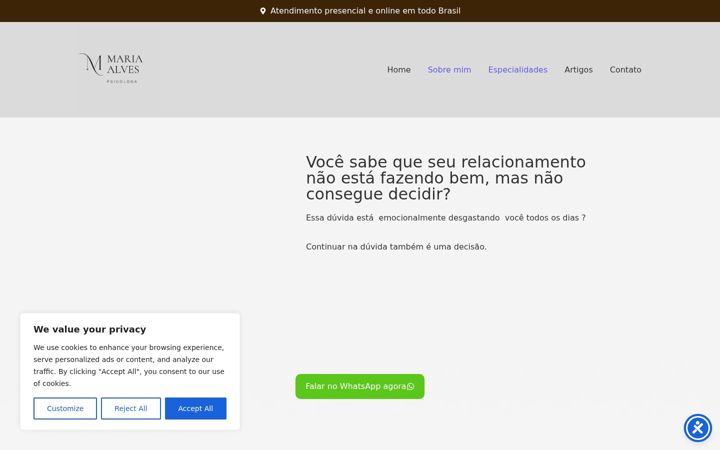This screenshot has height=450, width=720.
Task: Open the Especialidades menu
Action: [x=518, y=70]
